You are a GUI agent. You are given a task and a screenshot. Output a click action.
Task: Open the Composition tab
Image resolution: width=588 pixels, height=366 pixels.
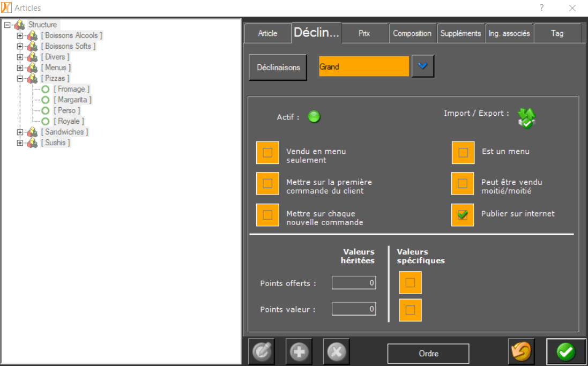(x=412, y=33)
